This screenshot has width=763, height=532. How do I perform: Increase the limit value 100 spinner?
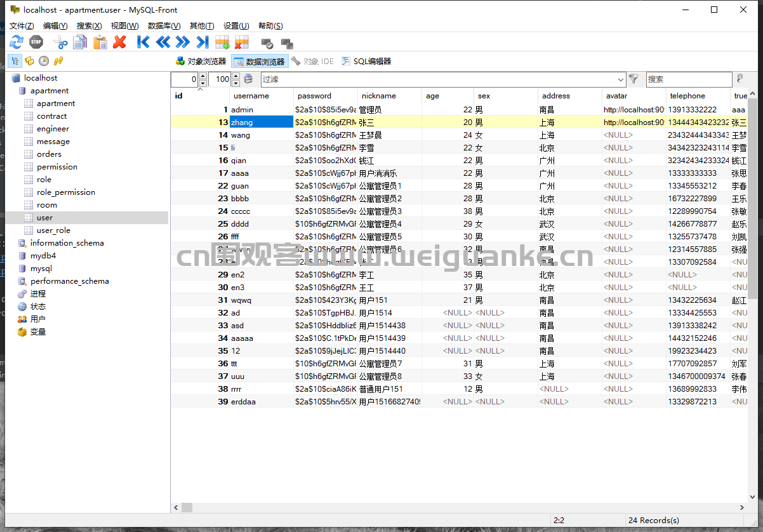pyautogui.click(x=236, y=76)
